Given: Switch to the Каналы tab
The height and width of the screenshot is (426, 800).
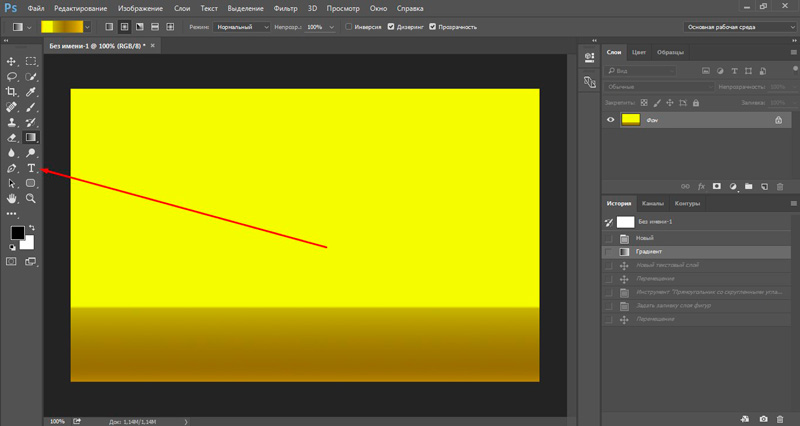Looking at the screenshot, I should pos(653,203).
